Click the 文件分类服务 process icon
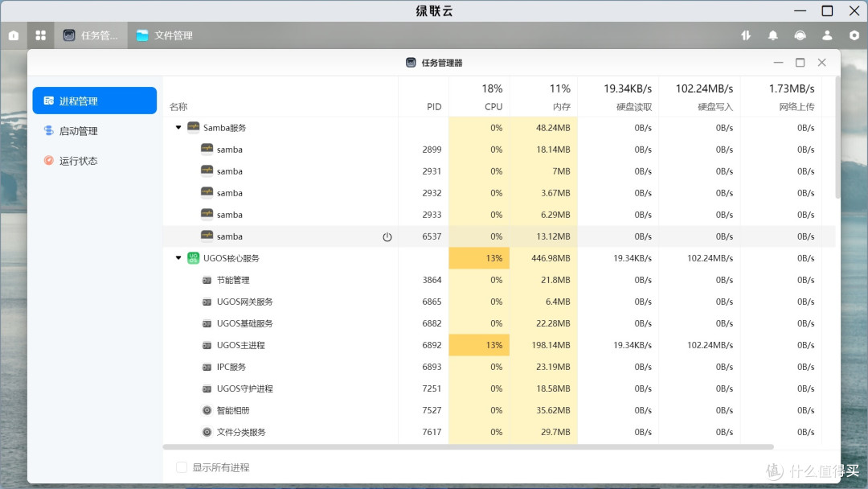 tap(207, 432)
